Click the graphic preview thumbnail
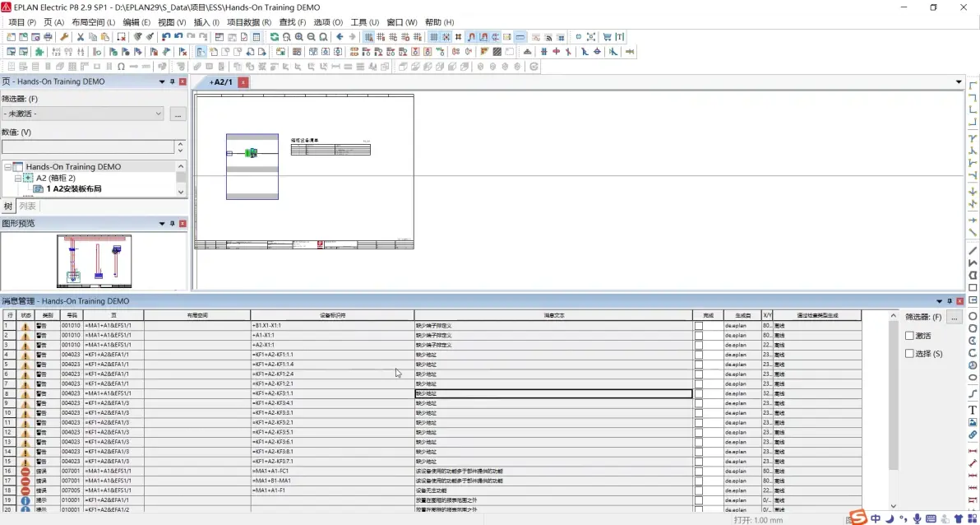980x525 pixels. click(95, 261)
